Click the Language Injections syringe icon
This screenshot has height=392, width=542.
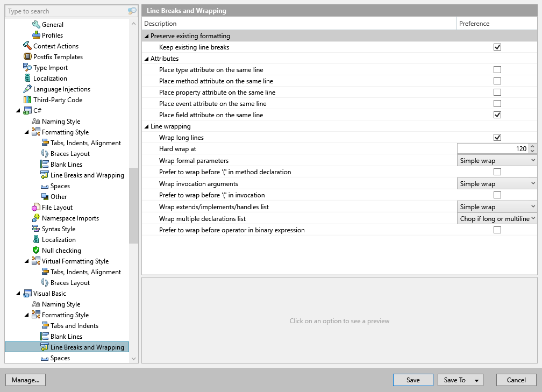pos(27,89)
